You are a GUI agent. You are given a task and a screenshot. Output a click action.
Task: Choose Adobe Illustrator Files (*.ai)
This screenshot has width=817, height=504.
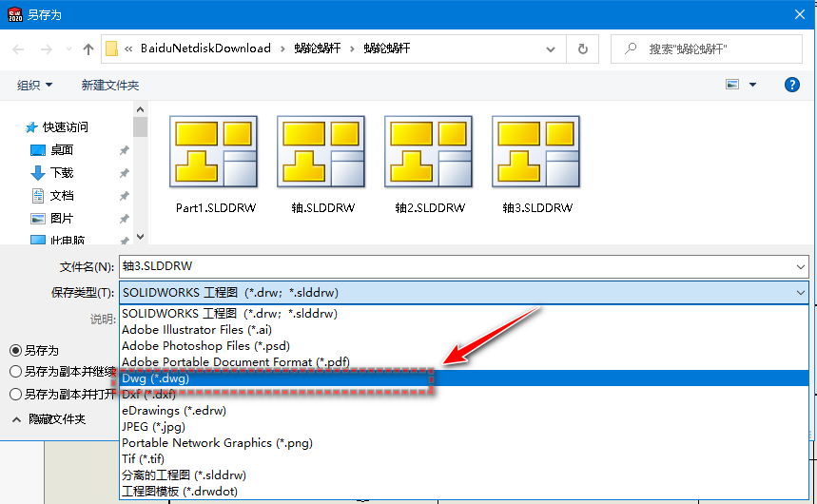coord(464,329)
